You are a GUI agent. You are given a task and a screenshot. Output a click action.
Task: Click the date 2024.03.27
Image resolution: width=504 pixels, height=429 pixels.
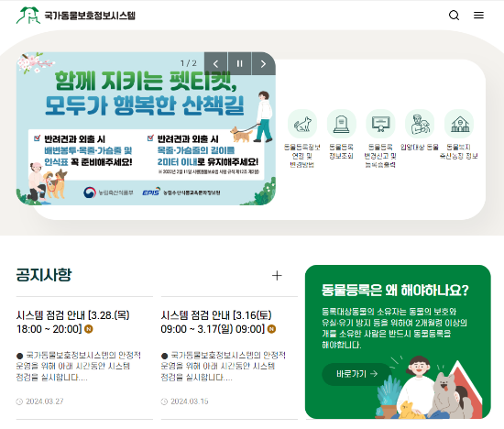[45, 401]
